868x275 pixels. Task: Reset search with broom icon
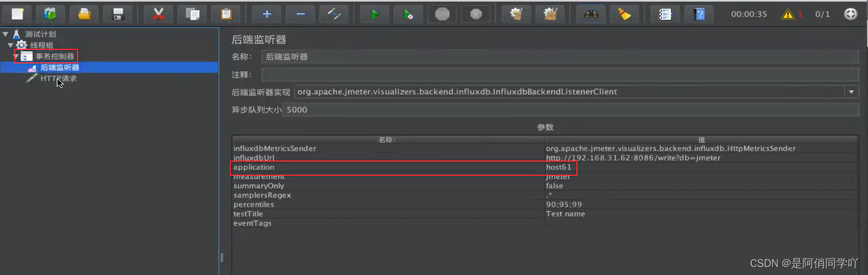(x=625, y=14)
